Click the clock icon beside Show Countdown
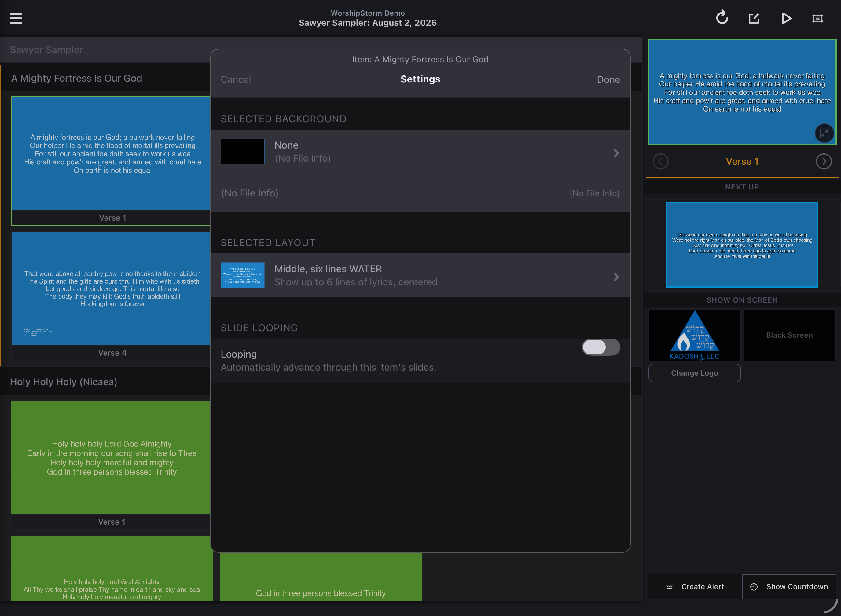The image size is (841, 616). pos(754,587)
